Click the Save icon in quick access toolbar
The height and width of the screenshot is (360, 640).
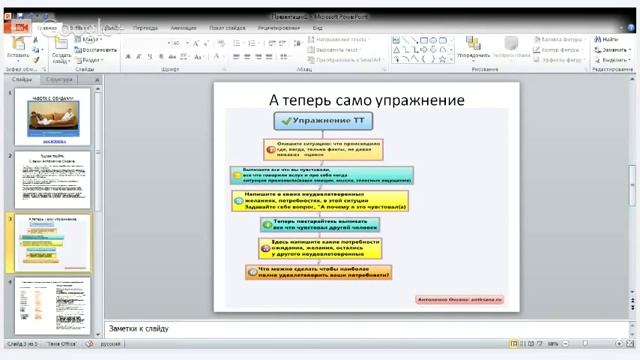coord(20,17)
